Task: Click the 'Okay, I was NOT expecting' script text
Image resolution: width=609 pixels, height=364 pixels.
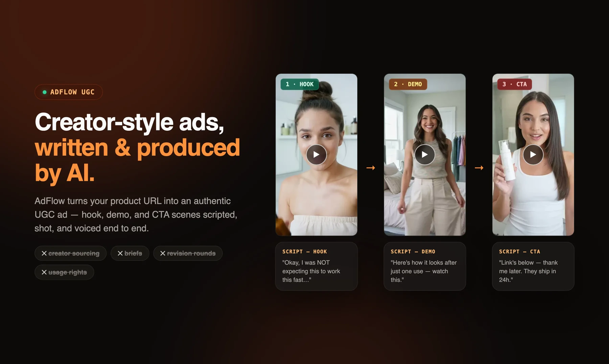Action: click(311, 271)
